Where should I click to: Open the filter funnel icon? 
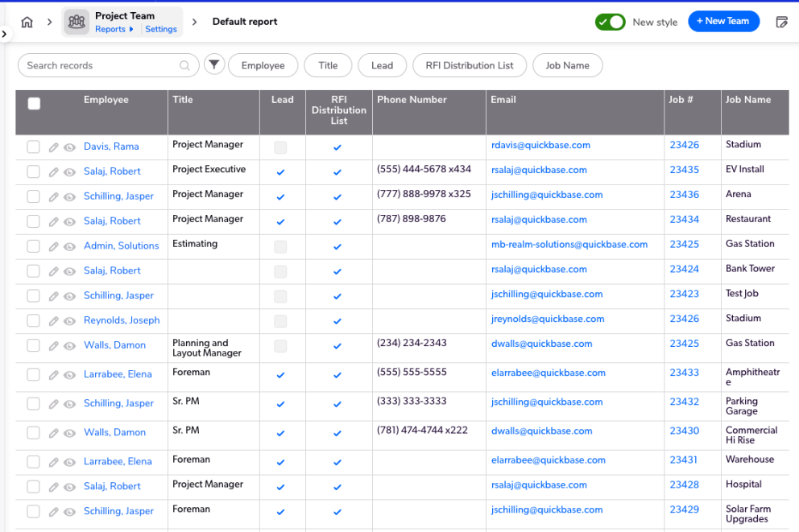213,65
